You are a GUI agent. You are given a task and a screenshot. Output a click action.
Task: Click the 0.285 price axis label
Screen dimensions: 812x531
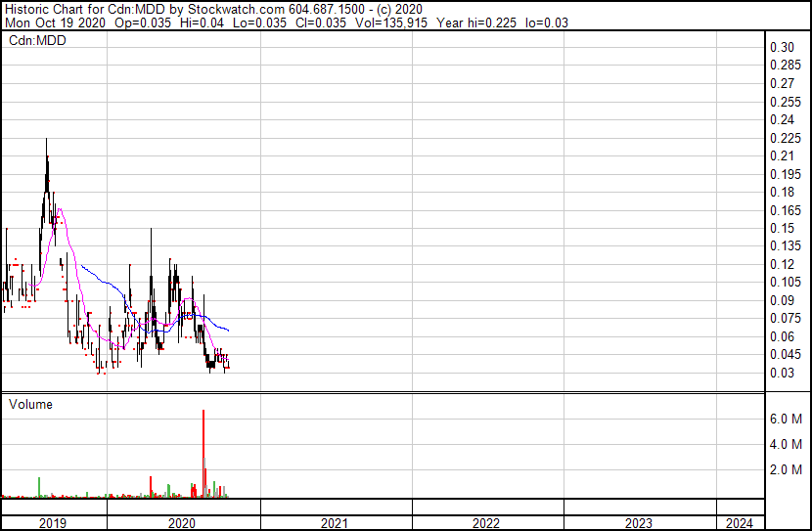pyautogui.click(x=786, y=66)
